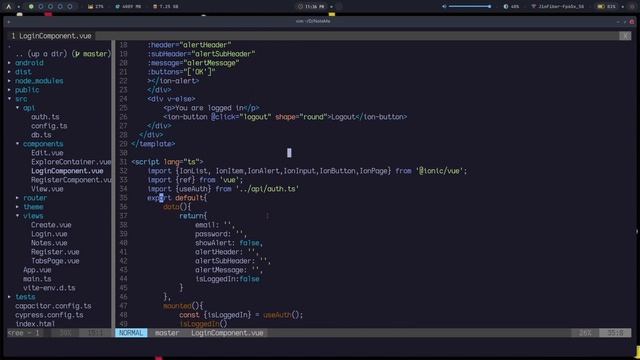
Task: Go up a directory with '.. (up a dir)'
Action: pos(42,54)
